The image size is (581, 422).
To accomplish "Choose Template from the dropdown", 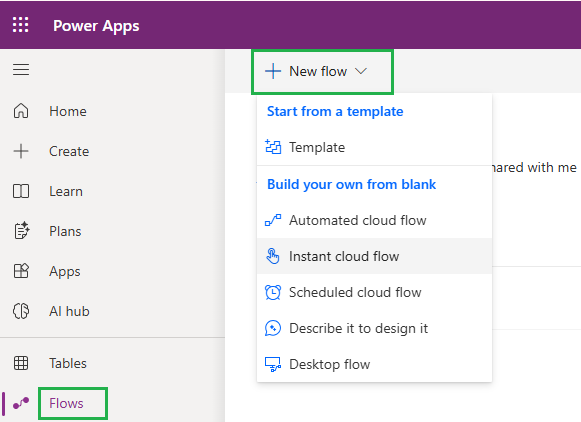I will (374, 147).
